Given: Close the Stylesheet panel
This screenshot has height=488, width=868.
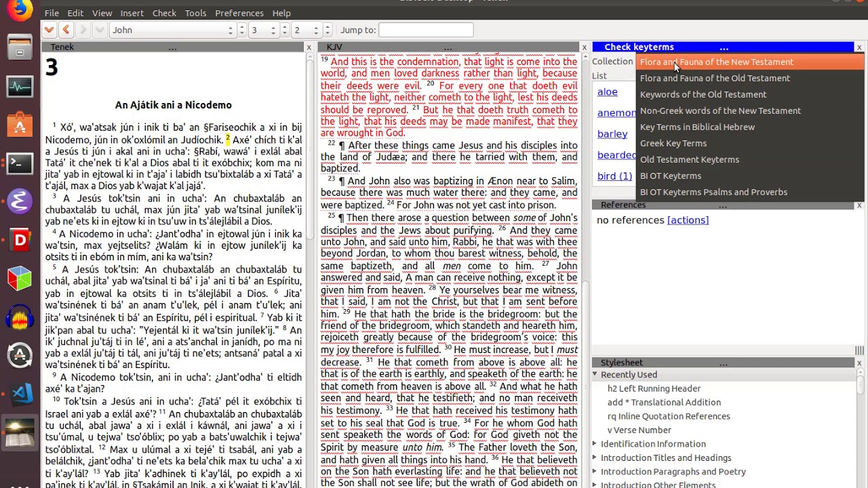Looking at the screenshot, I should 859,363.
